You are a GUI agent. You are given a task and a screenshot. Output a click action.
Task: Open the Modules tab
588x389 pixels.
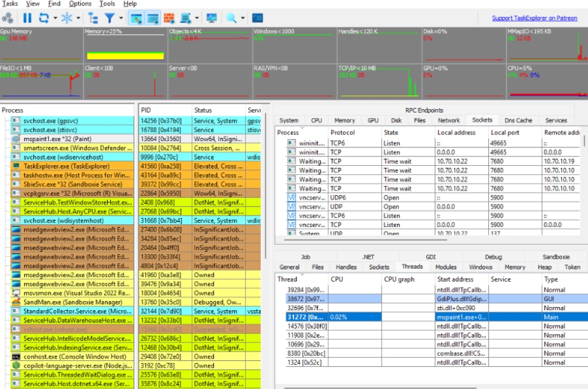tap(445, 267)
